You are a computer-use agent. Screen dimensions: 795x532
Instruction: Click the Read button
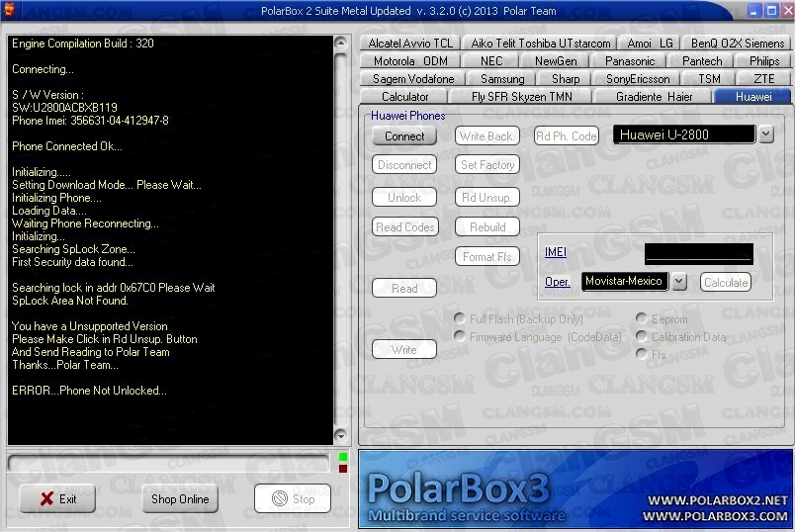[404, 288]
